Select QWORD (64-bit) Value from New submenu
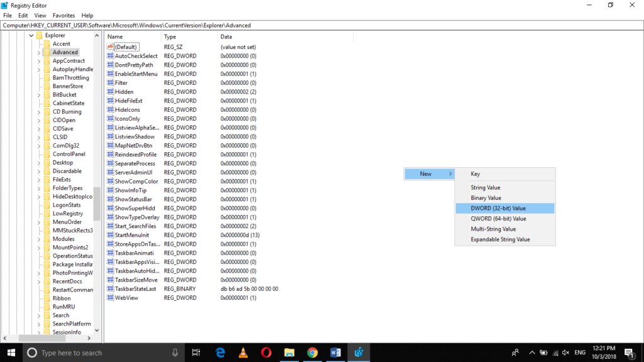The height and width of the screenshot is (362, 644). tap(497, 218)
